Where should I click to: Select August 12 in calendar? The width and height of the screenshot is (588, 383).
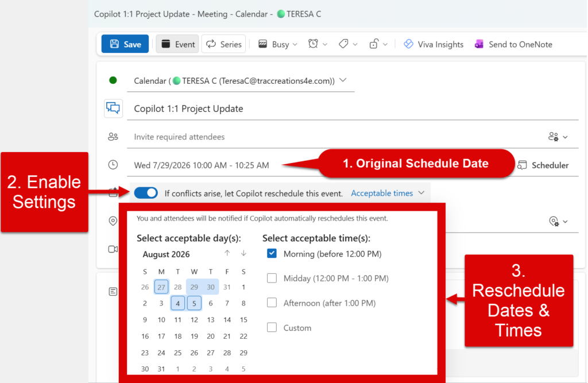194,320
